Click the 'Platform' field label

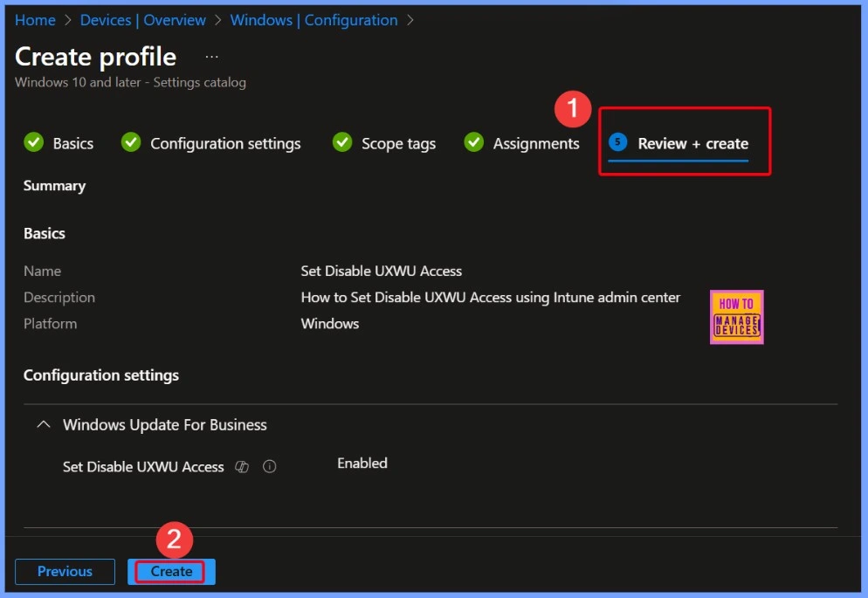[x=50, y=324]
